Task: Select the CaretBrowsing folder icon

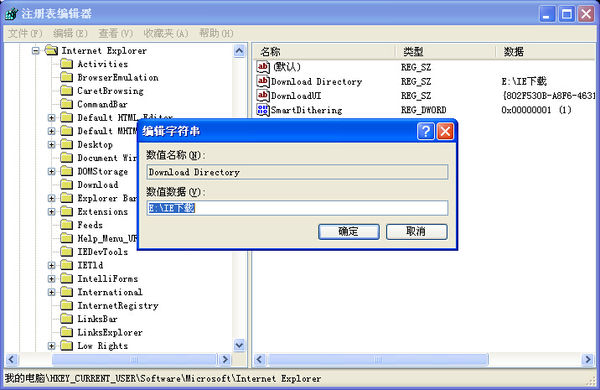Action: [67, 90]
